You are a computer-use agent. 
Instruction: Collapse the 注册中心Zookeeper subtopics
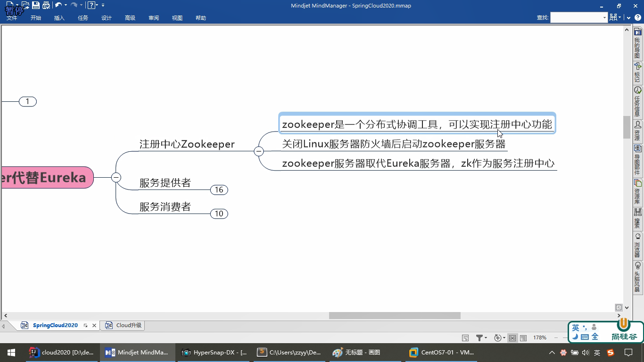(258, 151)
